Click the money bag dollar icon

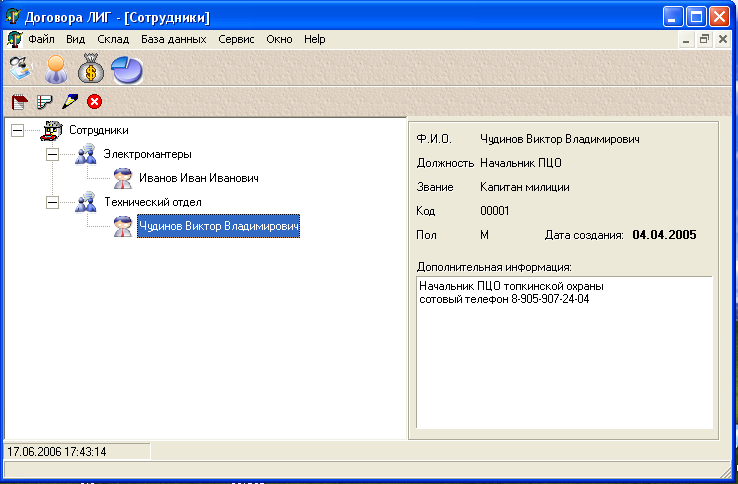coord(91,69)
